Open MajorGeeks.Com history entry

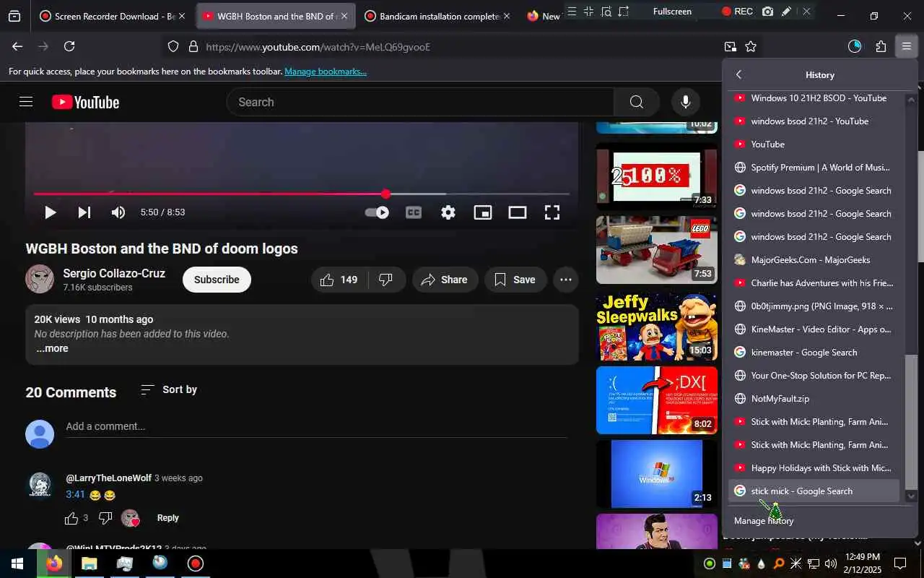tap(814, 259)
